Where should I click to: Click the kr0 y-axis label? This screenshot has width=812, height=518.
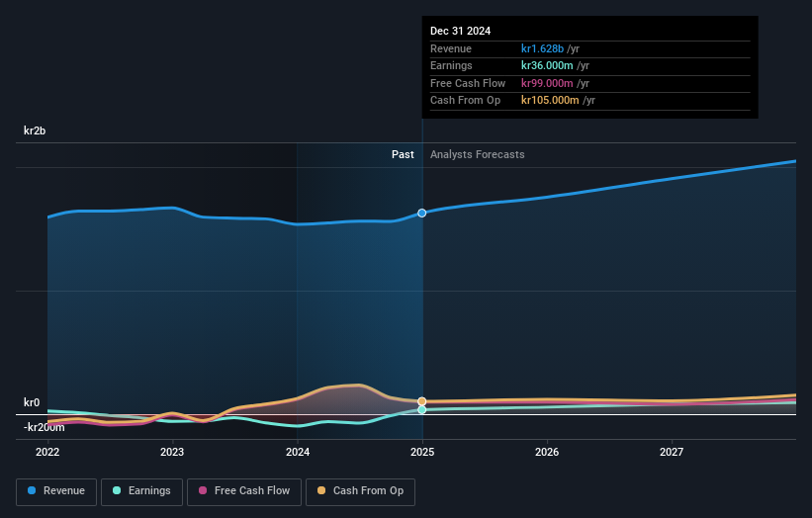(32, 402)
